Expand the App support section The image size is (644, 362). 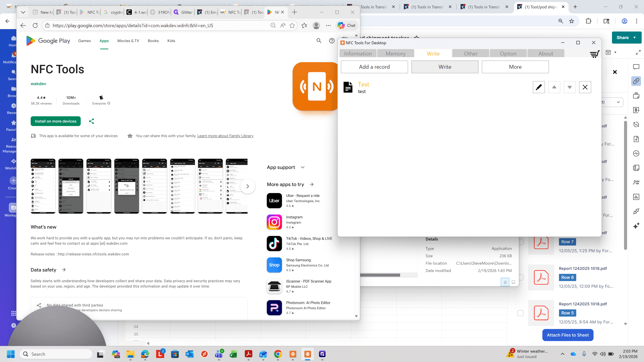pos(303,167)
